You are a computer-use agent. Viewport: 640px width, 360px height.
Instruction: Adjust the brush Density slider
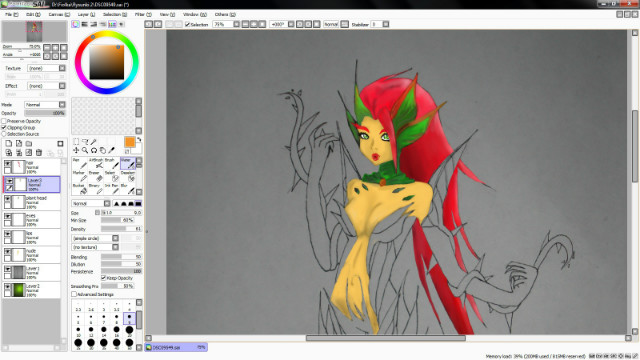[121, 229]
